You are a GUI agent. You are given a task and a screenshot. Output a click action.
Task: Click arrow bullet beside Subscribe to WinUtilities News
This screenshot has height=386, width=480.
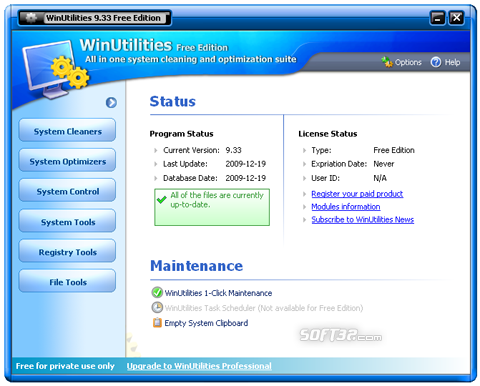pyautogui.click(x=304, y=220)
